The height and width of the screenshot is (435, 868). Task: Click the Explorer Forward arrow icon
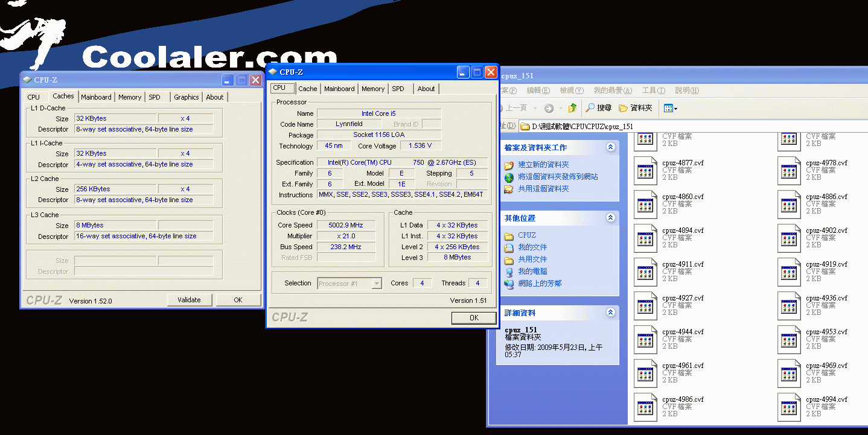pos(549,108)
